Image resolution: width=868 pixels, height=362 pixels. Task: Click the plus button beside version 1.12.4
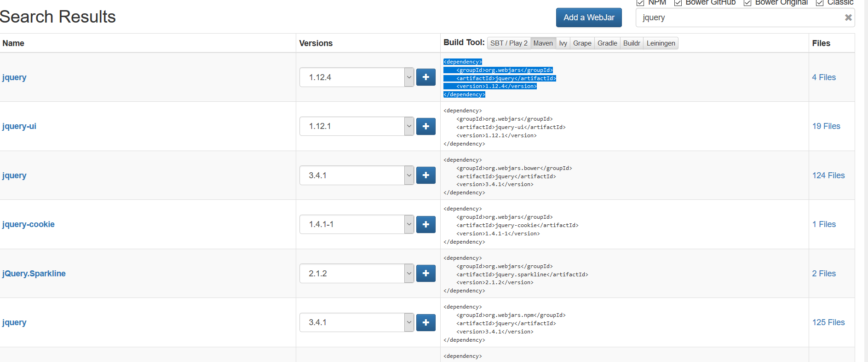click(x=426, y=77)
